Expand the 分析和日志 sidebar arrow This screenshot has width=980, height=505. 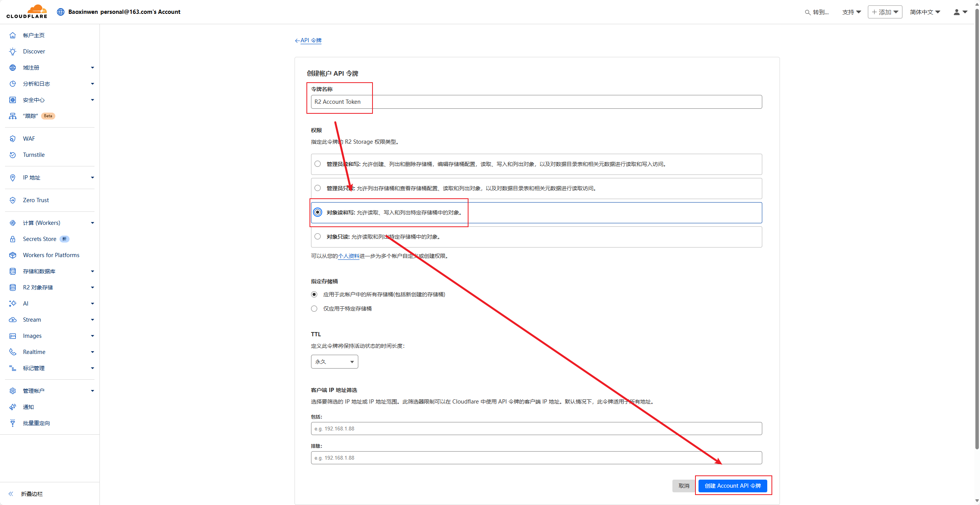tap(93, 84)
